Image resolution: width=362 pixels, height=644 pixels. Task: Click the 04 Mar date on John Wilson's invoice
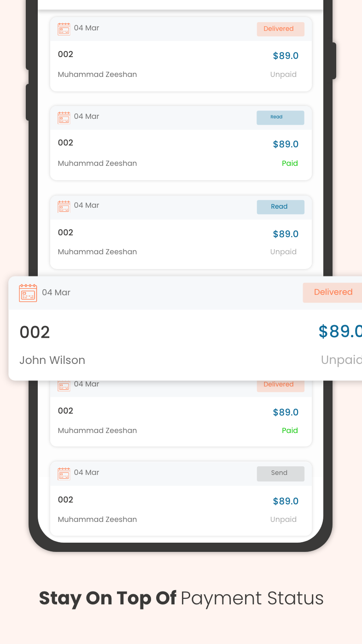tap(56, 293)
